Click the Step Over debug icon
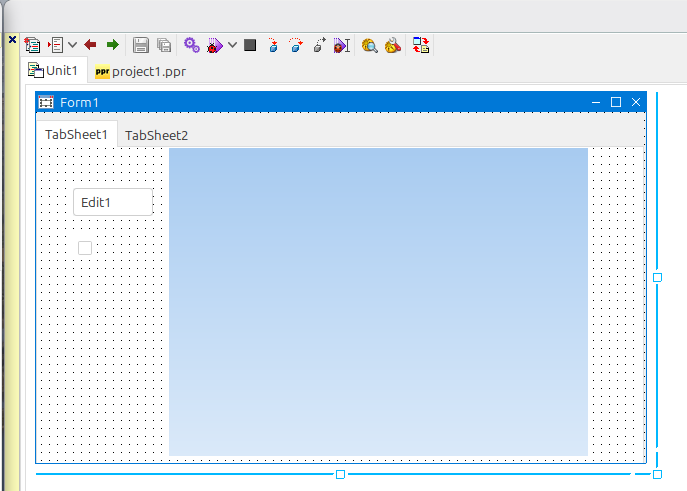687x491 pixels. click(295, 45)
